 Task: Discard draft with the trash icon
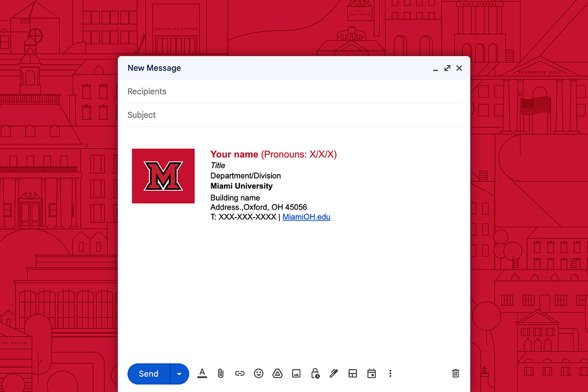pos(455,373)
